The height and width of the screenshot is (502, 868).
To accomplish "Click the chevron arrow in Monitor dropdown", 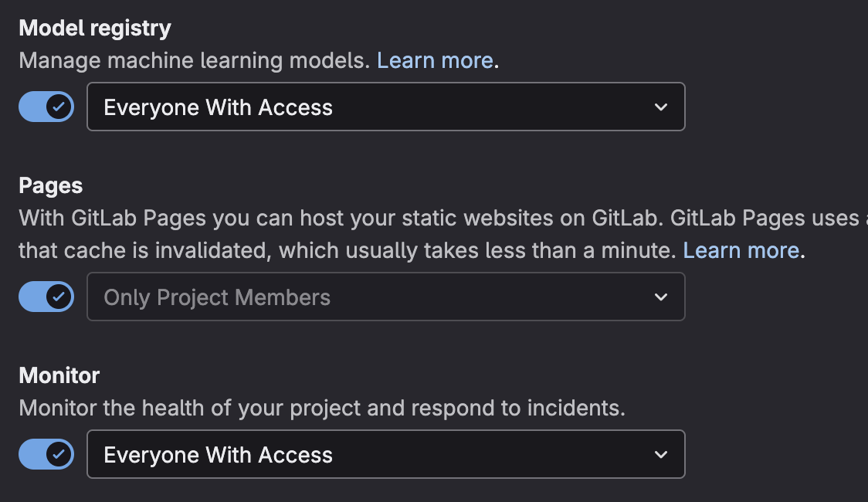I will (x=660, y=455).
